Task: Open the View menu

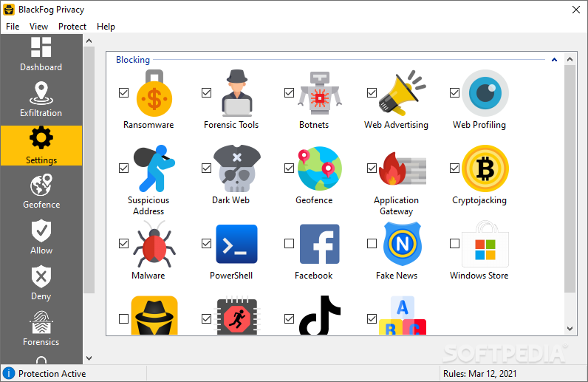Action: 38,27
